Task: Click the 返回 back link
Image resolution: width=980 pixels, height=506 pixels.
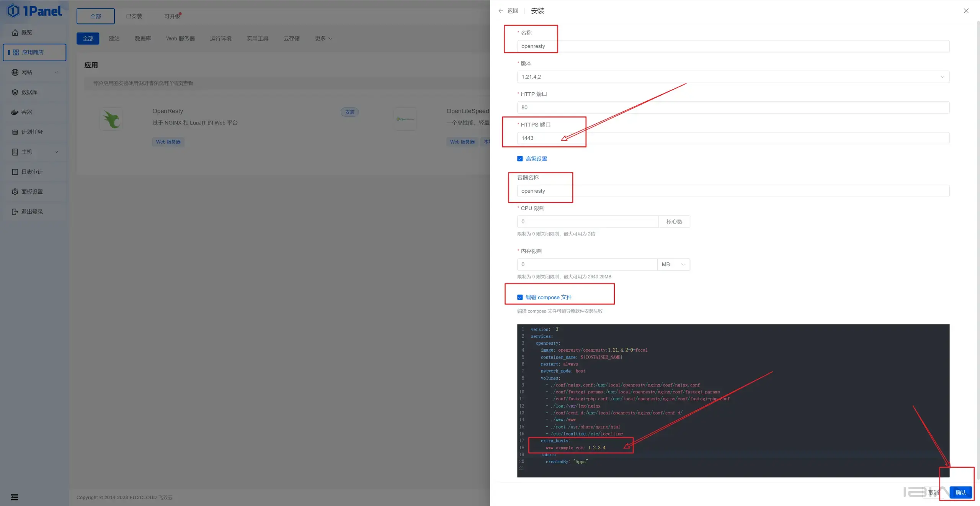Action: click(513, 11)
